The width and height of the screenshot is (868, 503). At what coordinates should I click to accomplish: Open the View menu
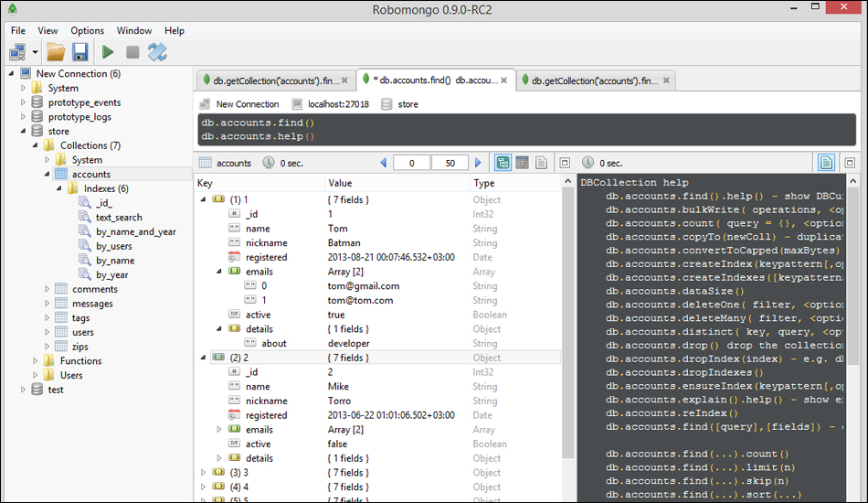[x=48, y=30]
